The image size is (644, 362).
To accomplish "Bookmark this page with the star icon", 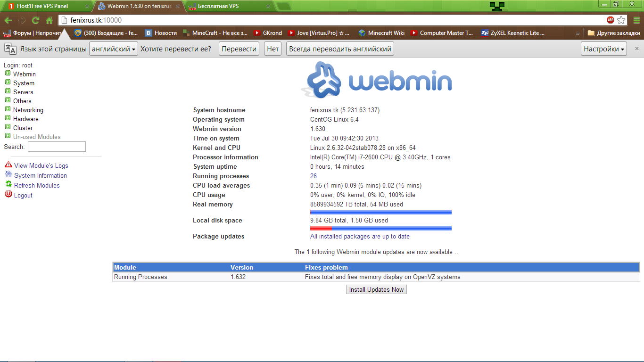I will (x=621, y=20).
